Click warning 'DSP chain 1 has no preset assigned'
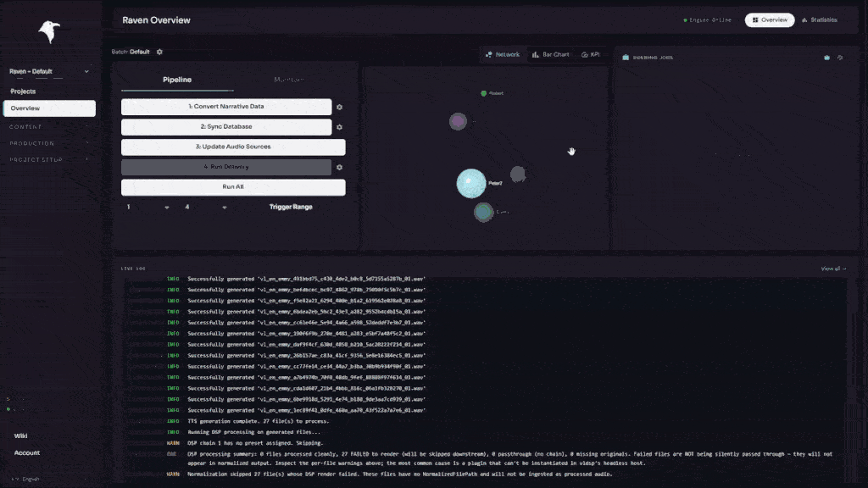Viewport: 868px width, 488px height. coord(255,443)
